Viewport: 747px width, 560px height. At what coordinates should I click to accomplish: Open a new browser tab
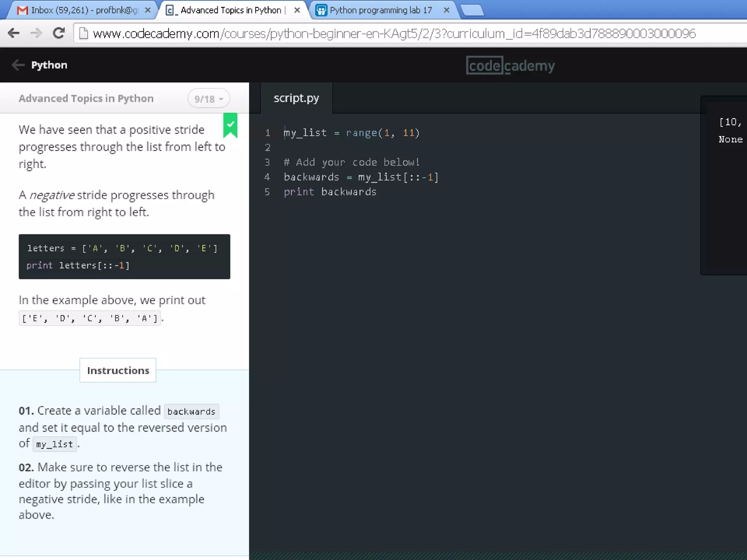coord(472,10)
